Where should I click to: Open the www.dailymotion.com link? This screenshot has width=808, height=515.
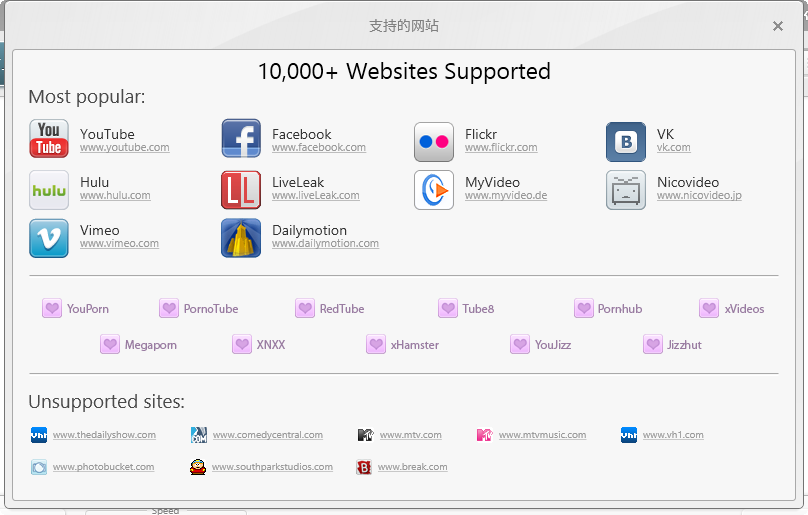[x=326, y=243]
